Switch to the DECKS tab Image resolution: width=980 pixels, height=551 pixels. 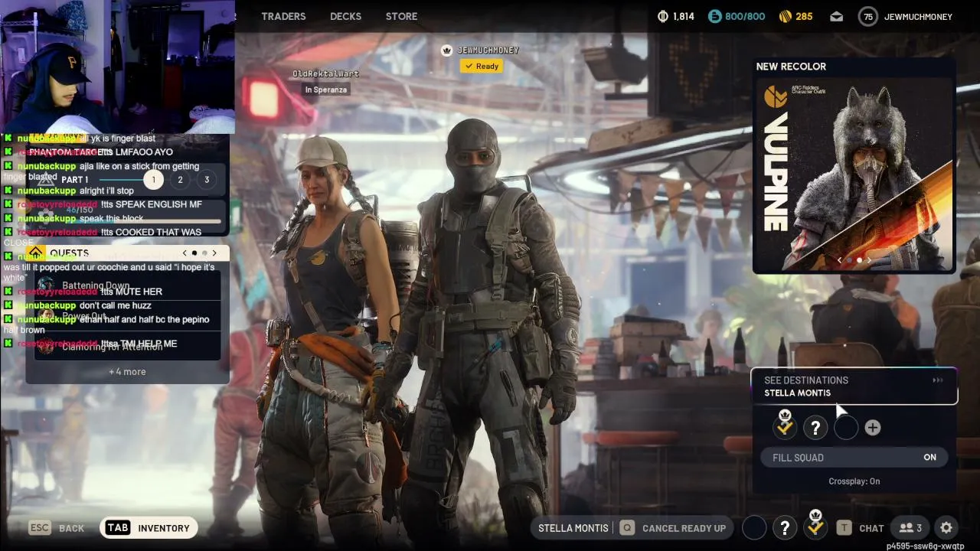[345, 16]
